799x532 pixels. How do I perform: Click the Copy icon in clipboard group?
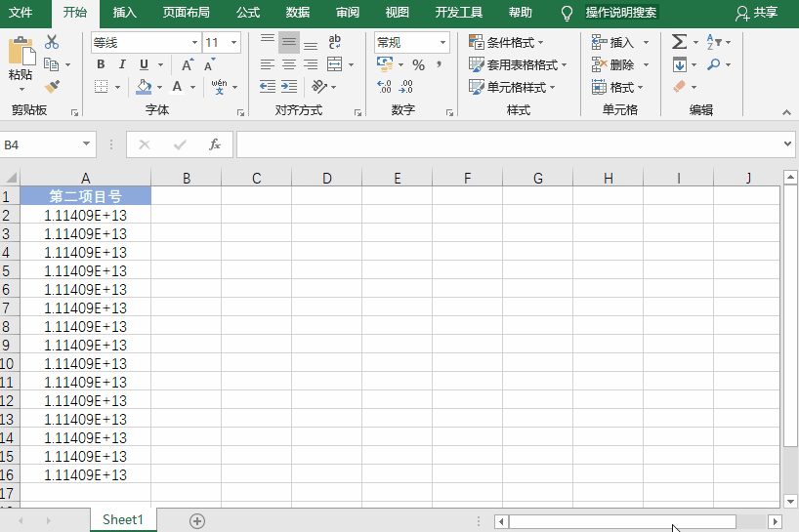pos(51,64)
